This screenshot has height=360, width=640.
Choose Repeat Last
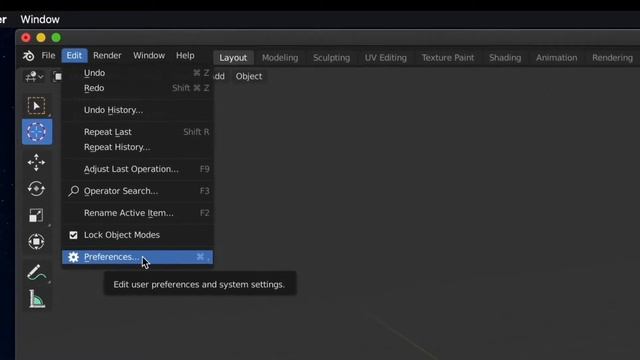[x=137, y=132]
